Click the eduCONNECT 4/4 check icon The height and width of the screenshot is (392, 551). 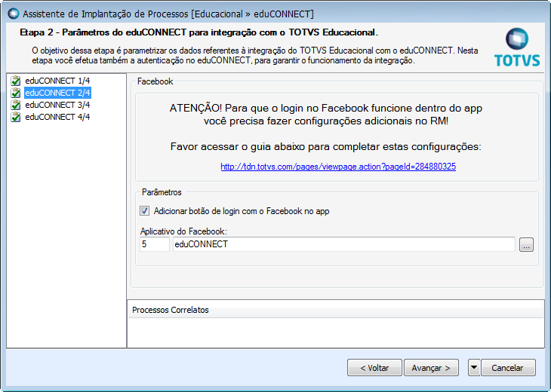16,117
